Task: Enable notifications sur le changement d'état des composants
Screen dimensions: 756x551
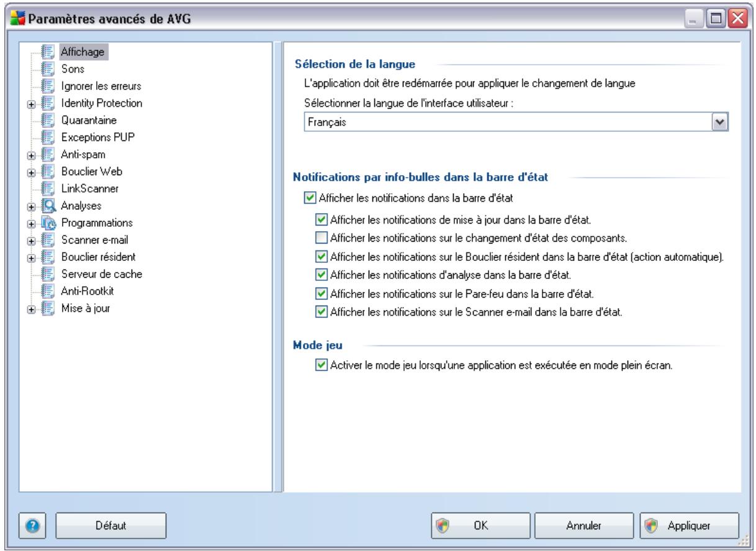Action: click(x=321, y=237)
